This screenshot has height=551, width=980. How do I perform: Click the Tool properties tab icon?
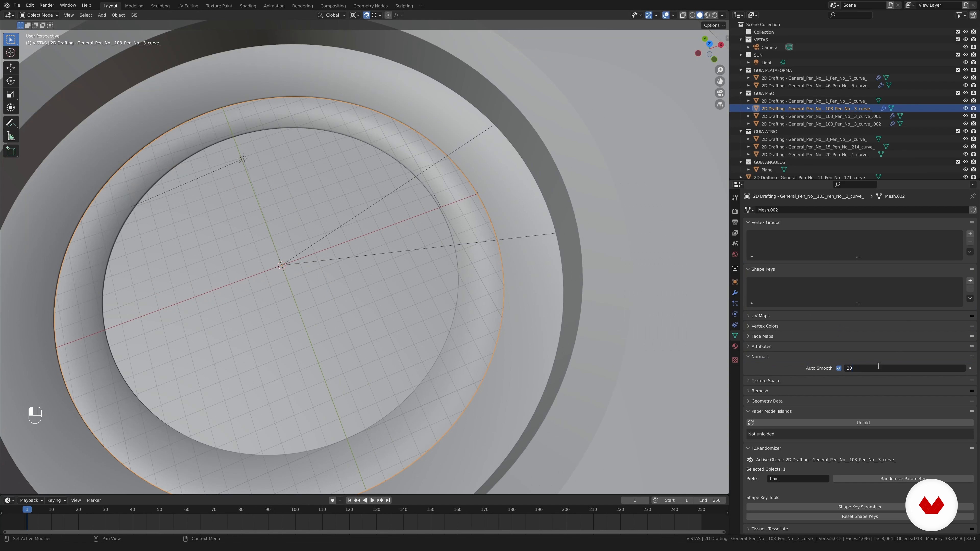click(735, 197)
